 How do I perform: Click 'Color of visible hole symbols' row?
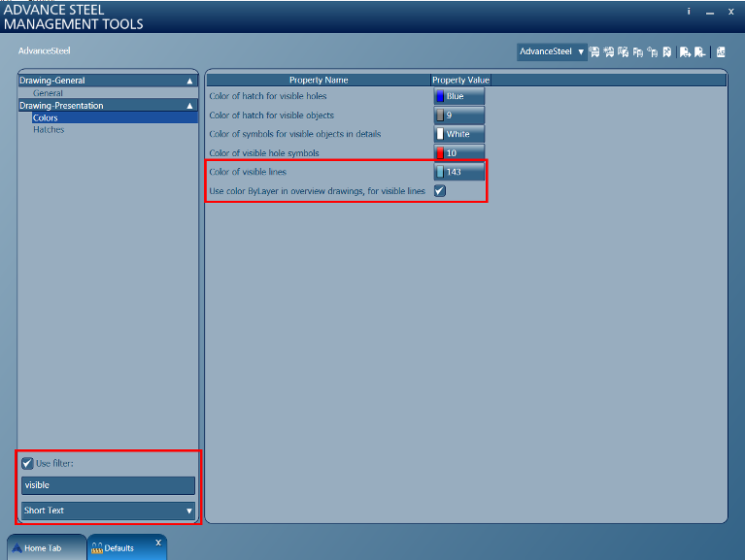263,153
